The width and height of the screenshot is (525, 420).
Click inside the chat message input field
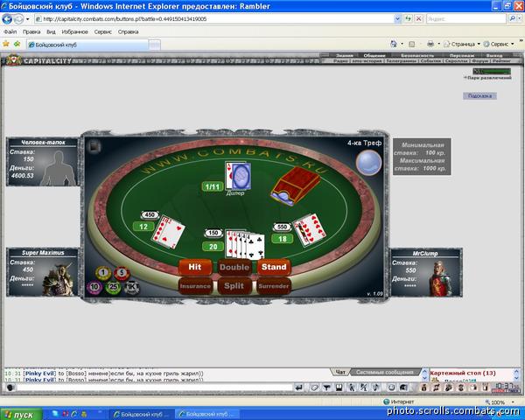(x=155, y=388)
